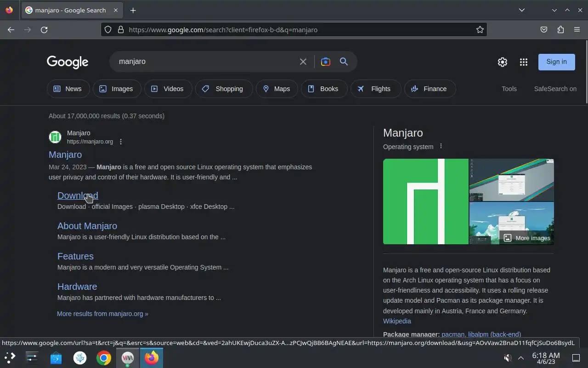Image resolution: width=588 pixels, height=368 pixels.
Task: Open the About Manjaro sitelink
Action: click(x=87, y=226)
